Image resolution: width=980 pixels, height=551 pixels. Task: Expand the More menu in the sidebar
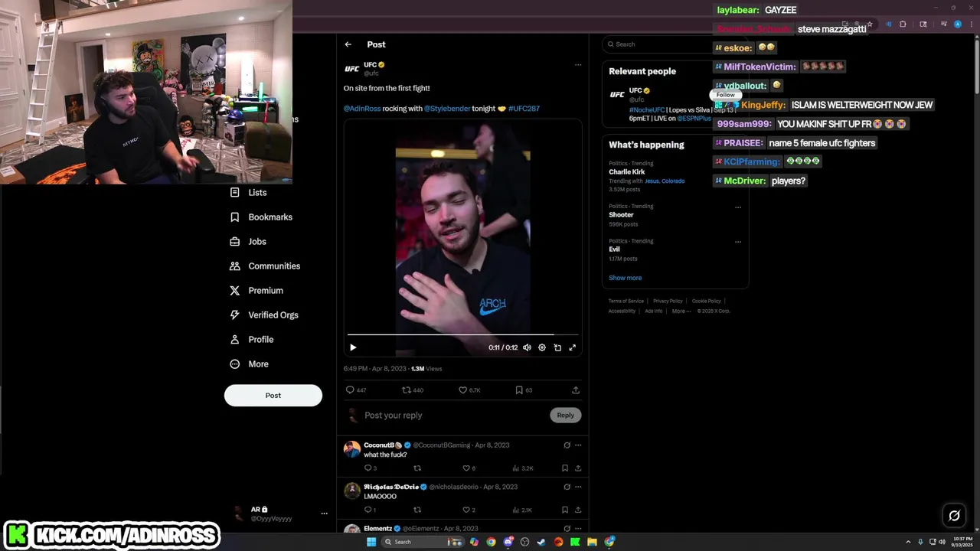249,364
